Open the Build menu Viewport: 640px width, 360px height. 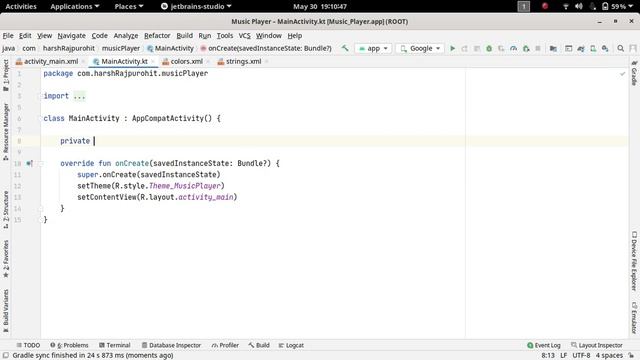[184, 36]
